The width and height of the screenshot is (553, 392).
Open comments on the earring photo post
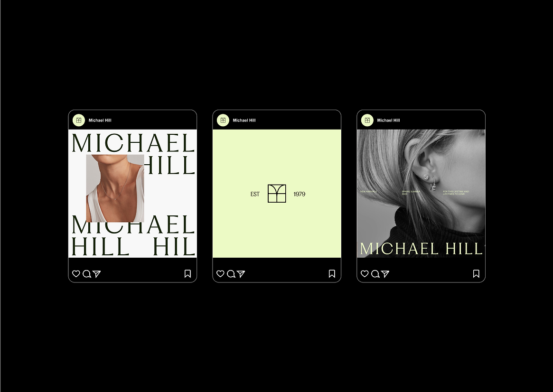375,274
